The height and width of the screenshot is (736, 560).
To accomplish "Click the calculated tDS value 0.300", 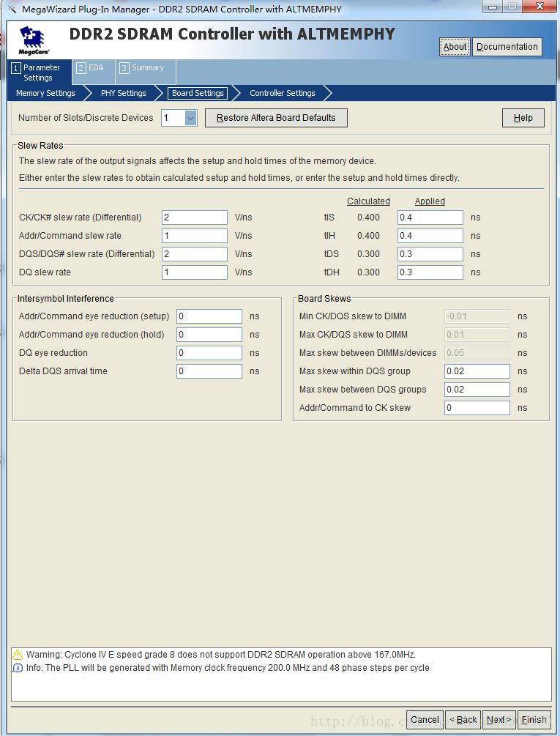I will (369, 254).
